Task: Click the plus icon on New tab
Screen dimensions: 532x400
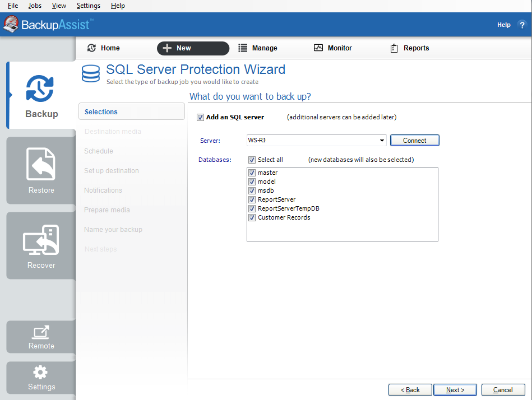Action: 167,48
